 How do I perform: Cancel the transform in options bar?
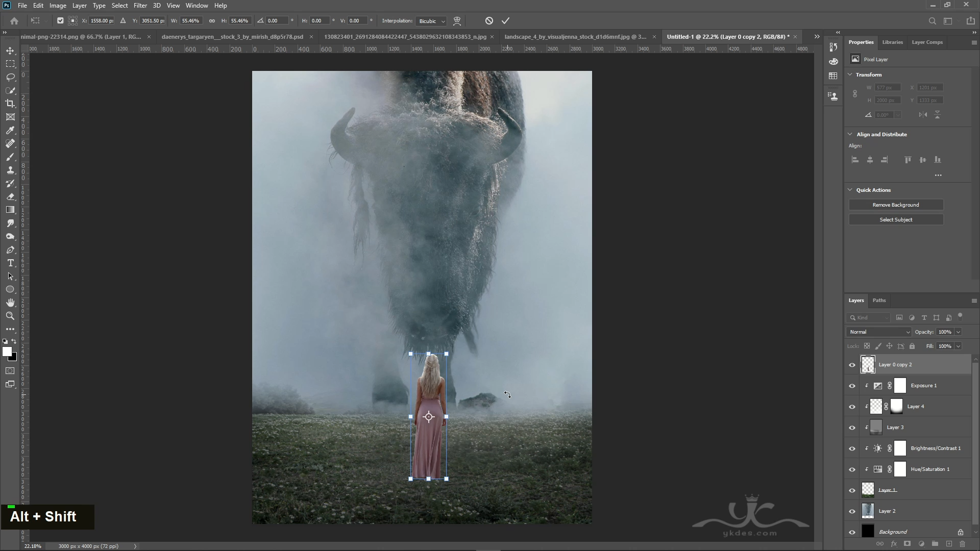489,21
